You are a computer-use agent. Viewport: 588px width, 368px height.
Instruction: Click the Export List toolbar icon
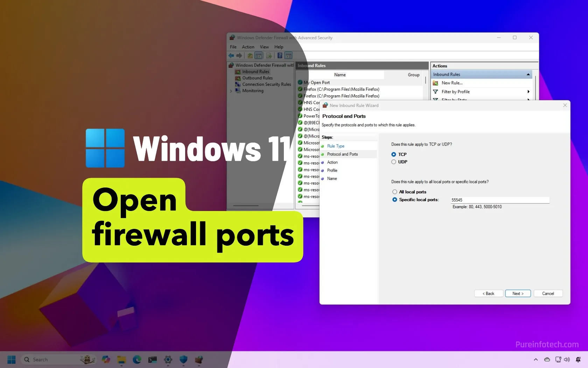[x=269, y=56]
